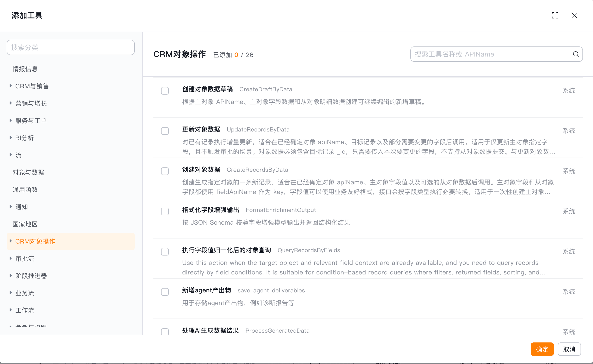Click the fullscreen expand icon
593x364 pixels.
tap(555, 15)
